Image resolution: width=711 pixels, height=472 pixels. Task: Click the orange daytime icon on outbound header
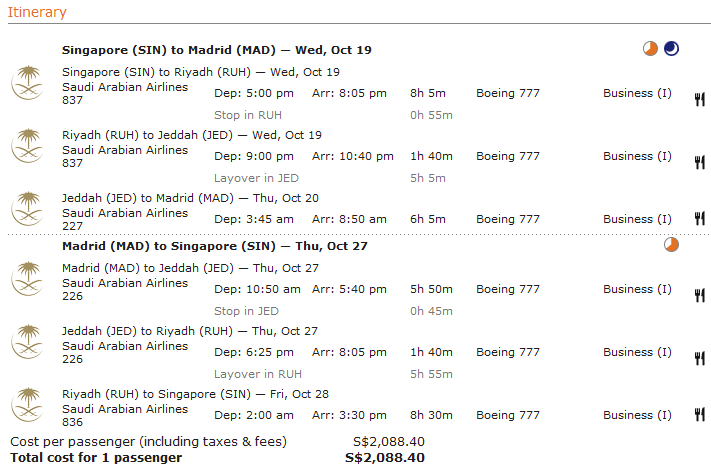(x=651, y=49)
